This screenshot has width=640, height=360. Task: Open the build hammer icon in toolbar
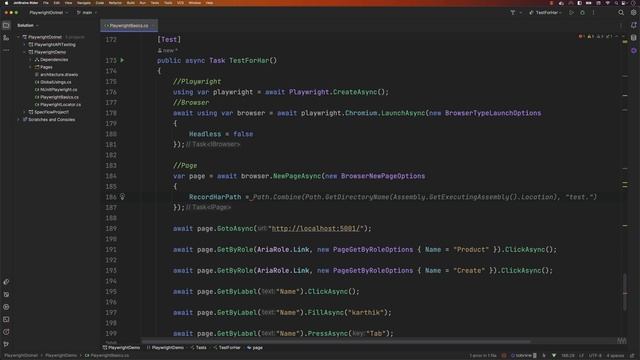[513, 13]
